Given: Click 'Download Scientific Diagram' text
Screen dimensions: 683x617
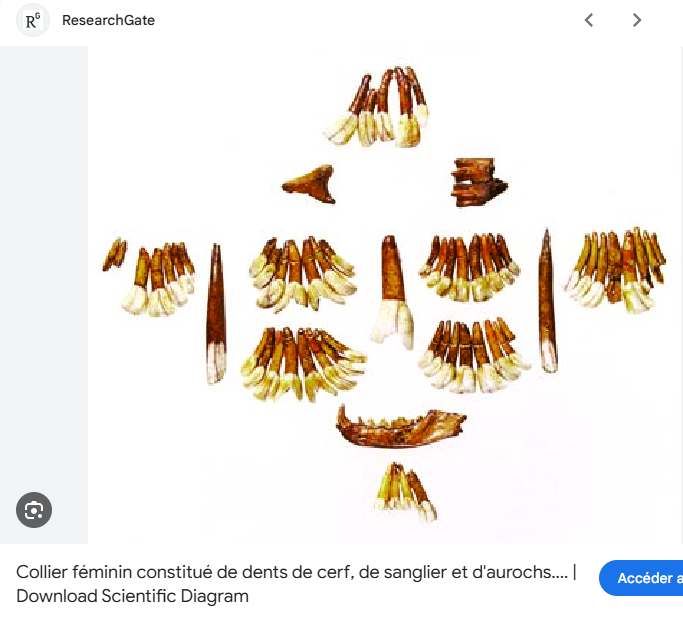Looking at the screenshot, I should (132, 597).
